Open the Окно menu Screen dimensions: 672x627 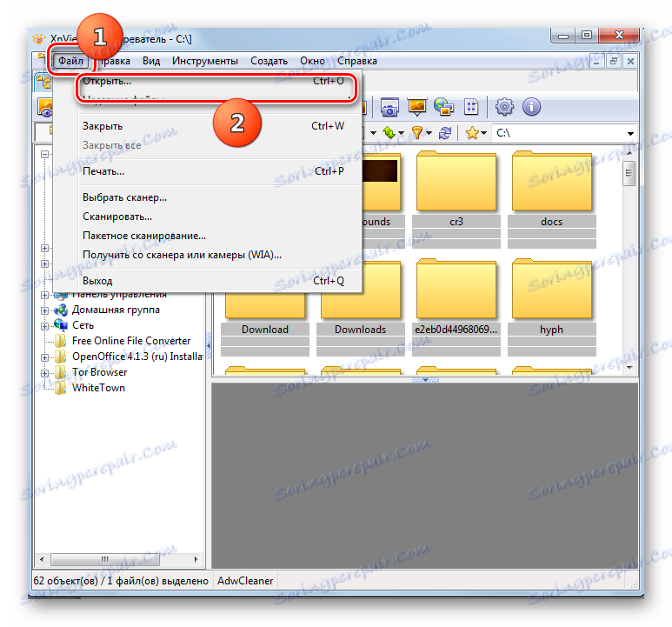tap(312, 61)
